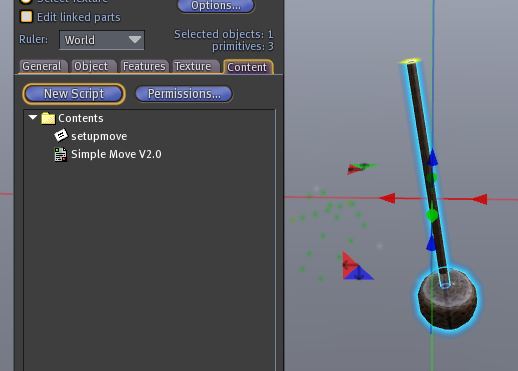Click the upper blue Z-axis arrow handle

point(432,158)
